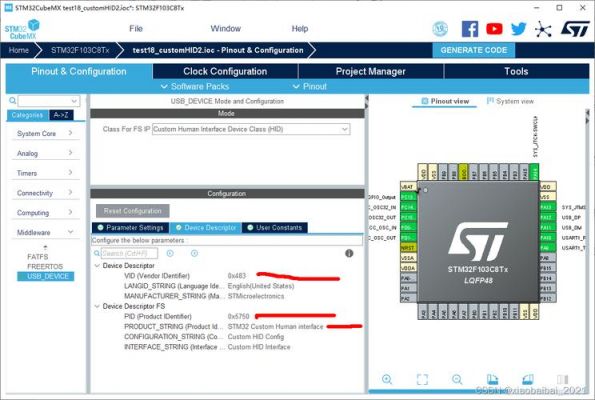Click the first circular arrow next to parameter search

click(x=170, y=253)
